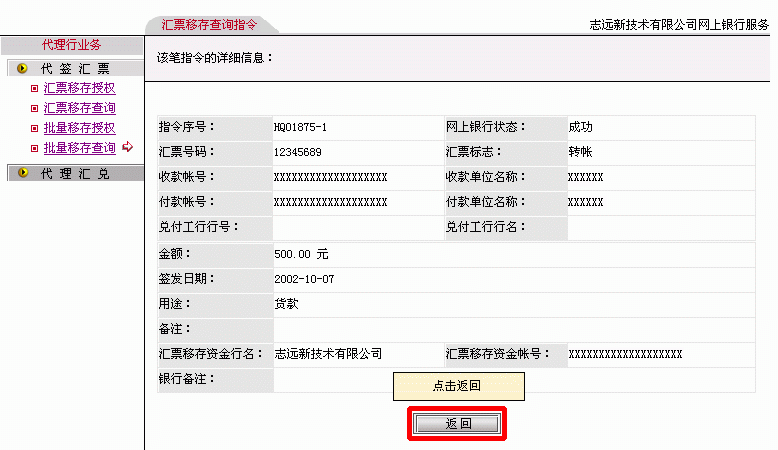Click the red arrow after 批量移存查询
The image size is (778, 450).
click(127, 148)
